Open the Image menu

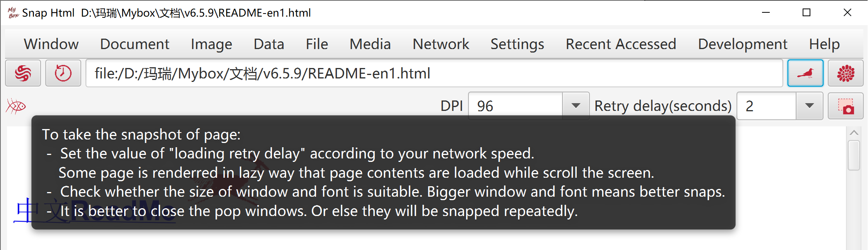click(x=211, y=44)
